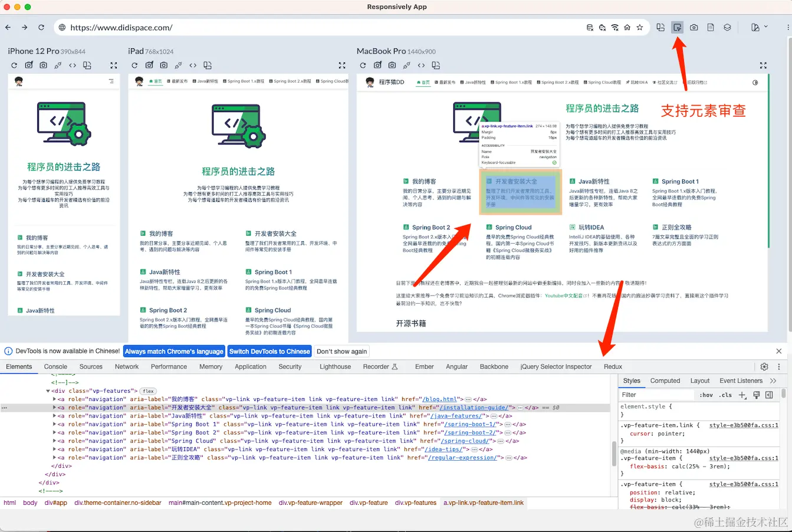Capture full-page screenshot of iPhone 12 Pro
The width and height of the screenshot is (792, 532).
[x=43, y=65]
